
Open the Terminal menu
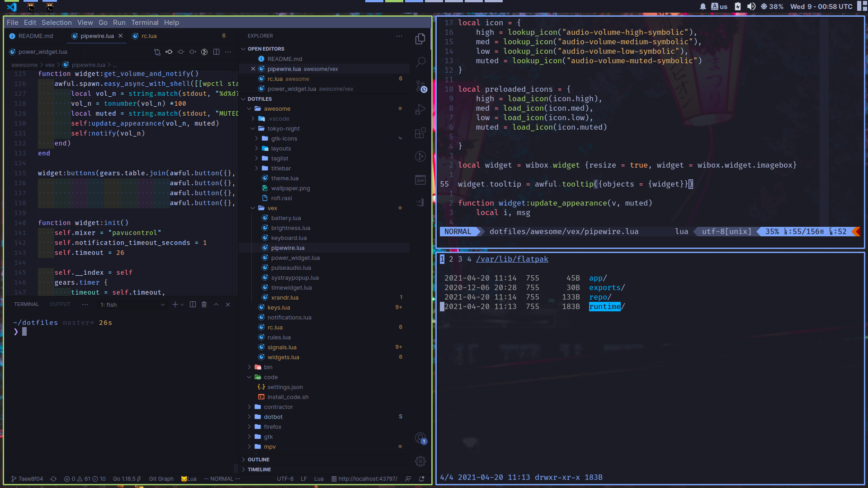pos(145,22)
